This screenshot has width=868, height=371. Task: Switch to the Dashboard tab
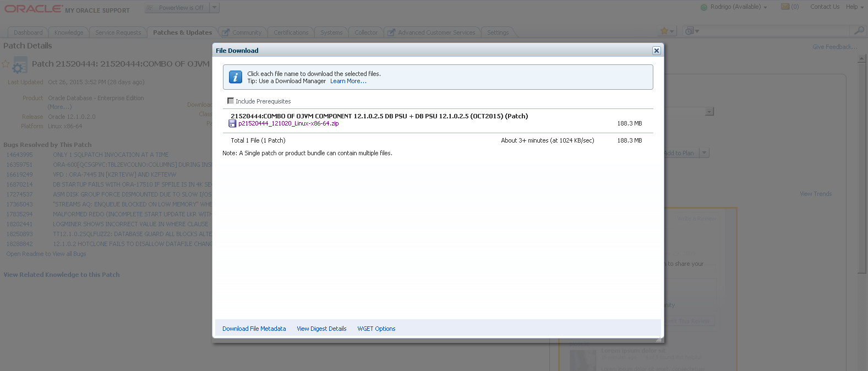28,32
